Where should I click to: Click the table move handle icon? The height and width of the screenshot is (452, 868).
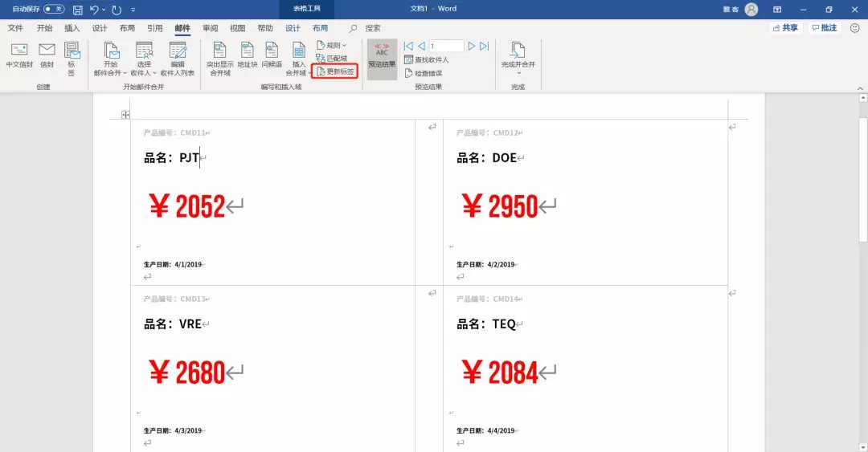(125, 115)
